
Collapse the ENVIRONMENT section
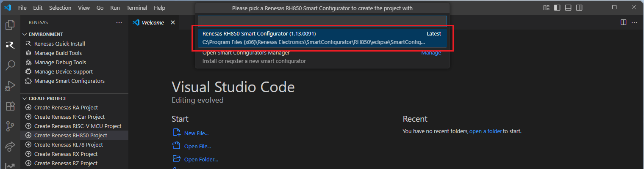point(75,34)
